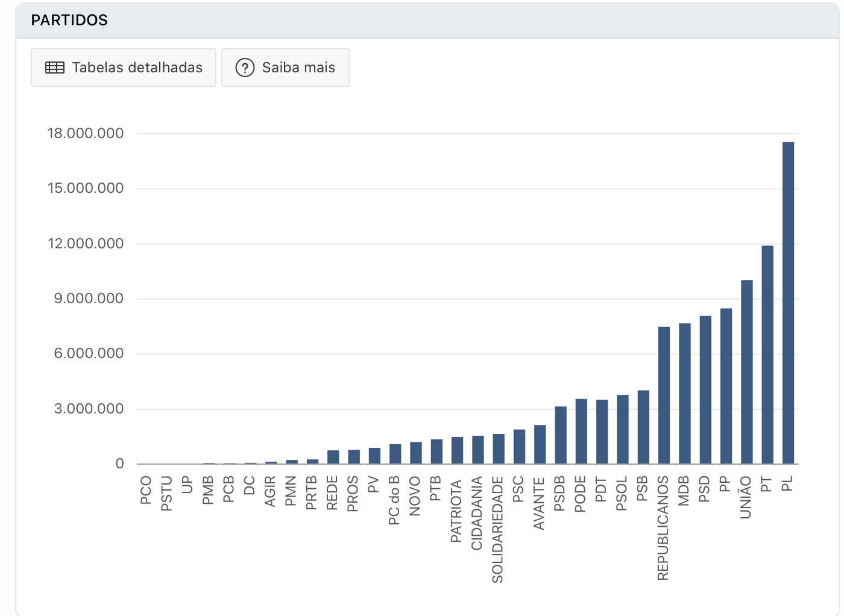
Task: Open Tabelas detalhadas button
Action: (x=124, y=68)
